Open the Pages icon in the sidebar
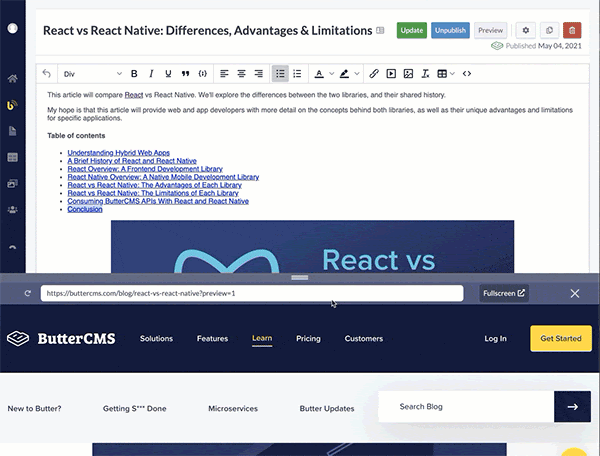The height and width of the screenshot is (456, 600). click(x=12, y=131)
